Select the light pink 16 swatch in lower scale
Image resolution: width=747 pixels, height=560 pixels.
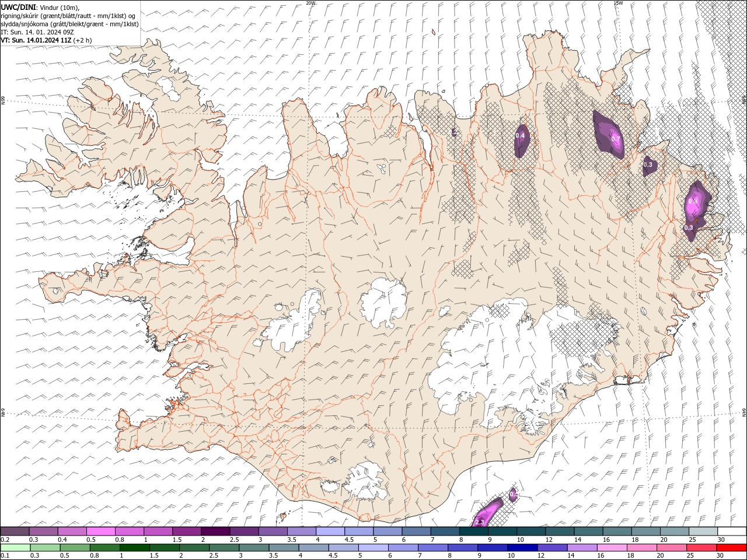(612, 548)
